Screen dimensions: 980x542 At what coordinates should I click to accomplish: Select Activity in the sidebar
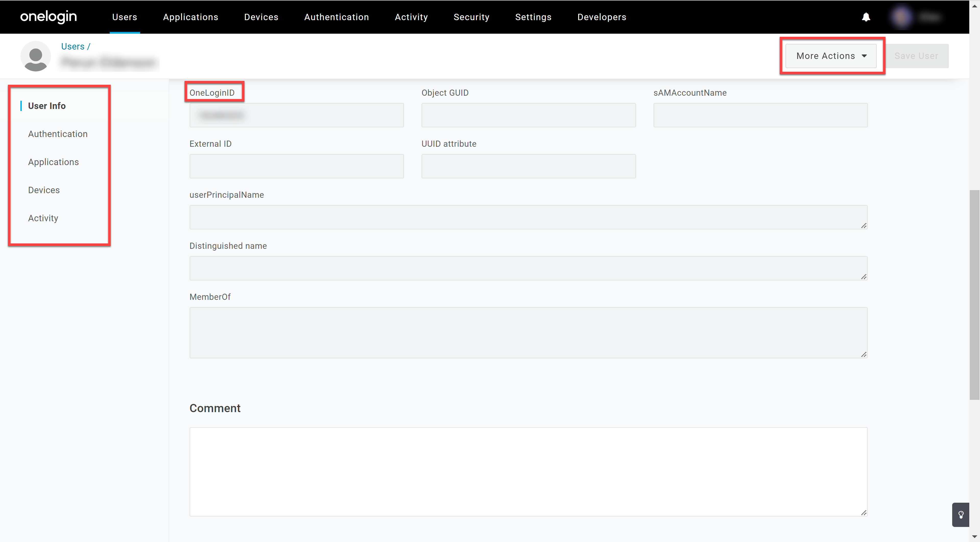tap(43, 218)
